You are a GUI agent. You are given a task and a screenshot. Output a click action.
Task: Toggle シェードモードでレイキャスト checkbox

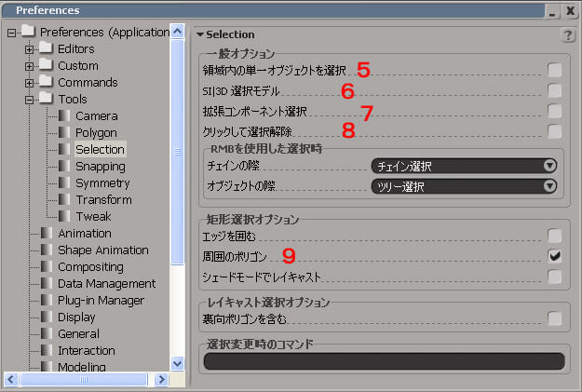[555, 277]
